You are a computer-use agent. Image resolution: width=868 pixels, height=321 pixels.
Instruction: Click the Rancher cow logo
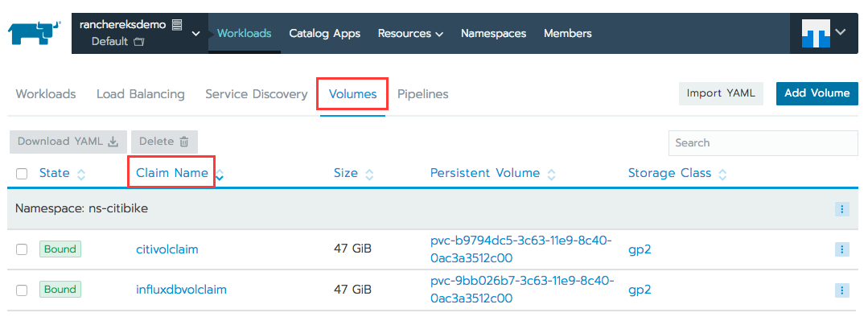(x=34, y=33)
